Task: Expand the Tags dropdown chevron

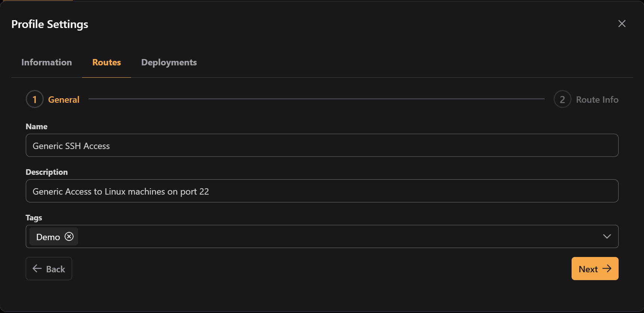Action: pos(607,236)
